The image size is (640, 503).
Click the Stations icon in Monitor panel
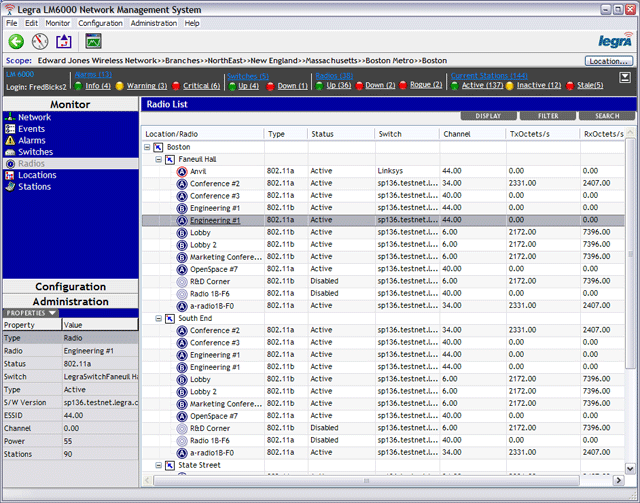(x=10, y=187)
